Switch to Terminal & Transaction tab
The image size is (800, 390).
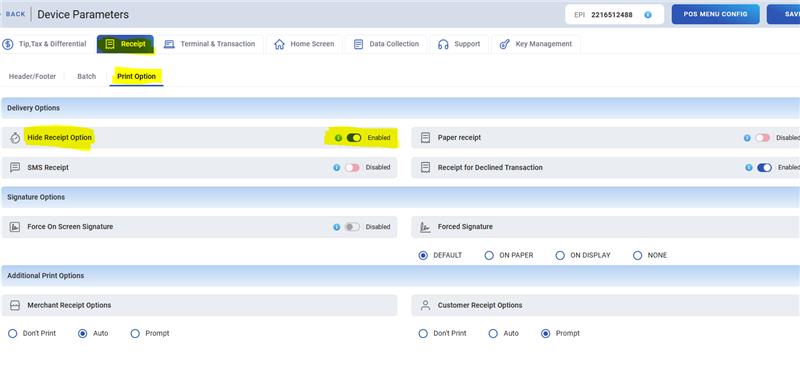pos(210,44)
